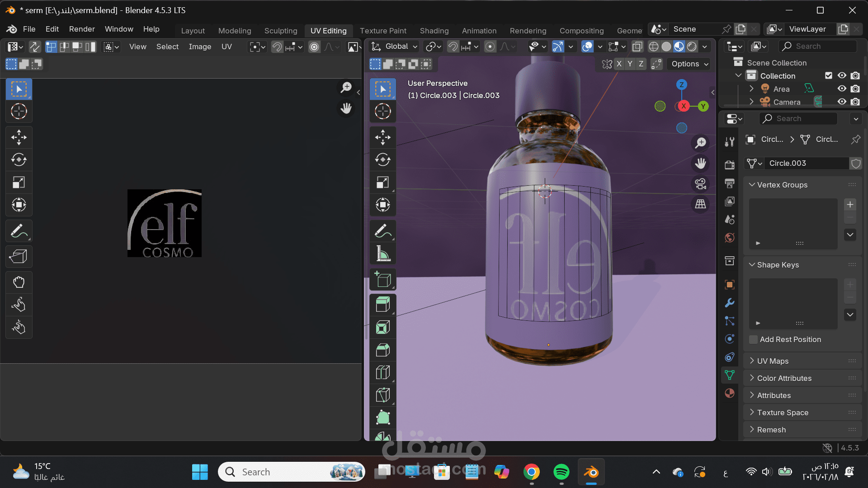Select the Grab tool in UV editor

point(19,282)
